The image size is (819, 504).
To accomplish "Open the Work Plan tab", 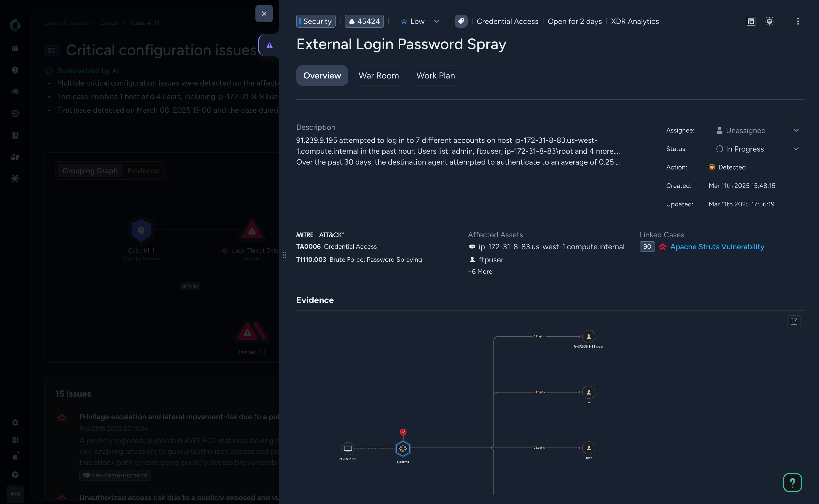I will pos(435,76).
